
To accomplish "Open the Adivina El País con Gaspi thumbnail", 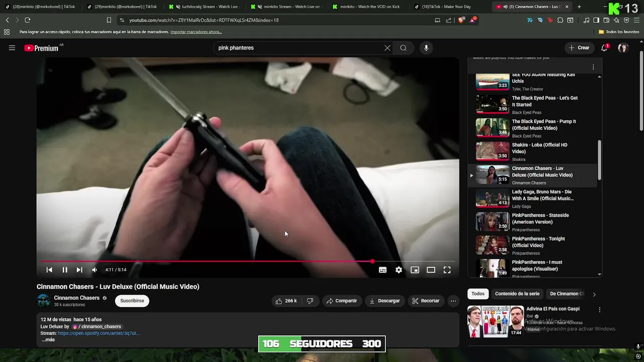I will pos(496,321).
